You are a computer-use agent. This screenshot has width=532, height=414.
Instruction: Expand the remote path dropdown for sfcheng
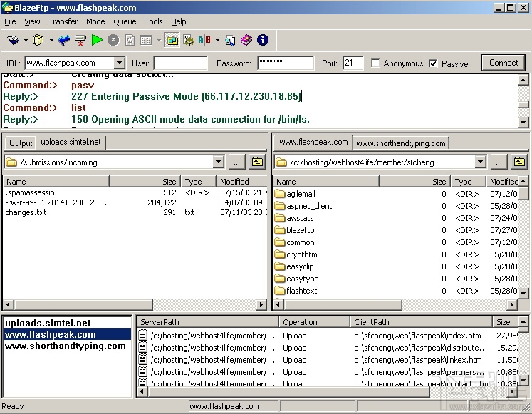[480, 162]
